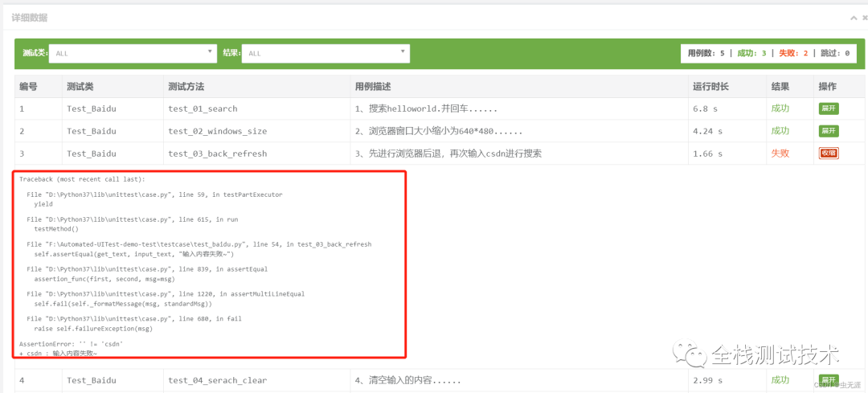The width and height of the screenshot is (868, 393).
Task: Click description 搜索helloworld.并回车
Action: 426,108
